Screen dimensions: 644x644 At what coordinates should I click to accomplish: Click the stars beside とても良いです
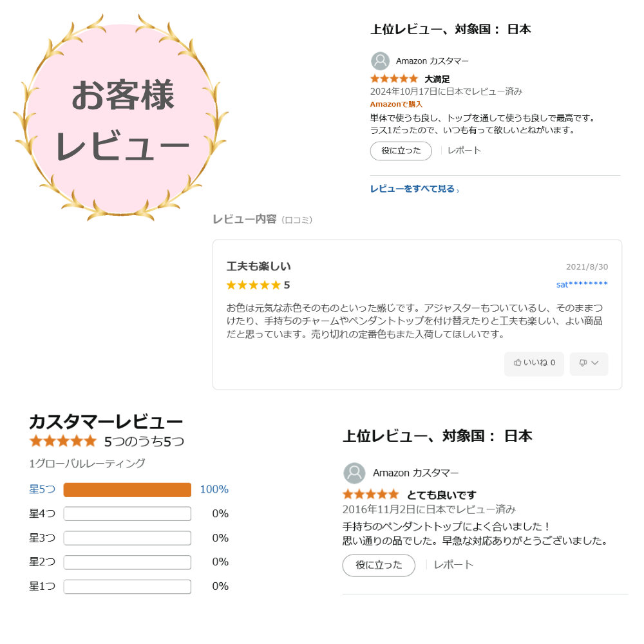tap(371, 494)
